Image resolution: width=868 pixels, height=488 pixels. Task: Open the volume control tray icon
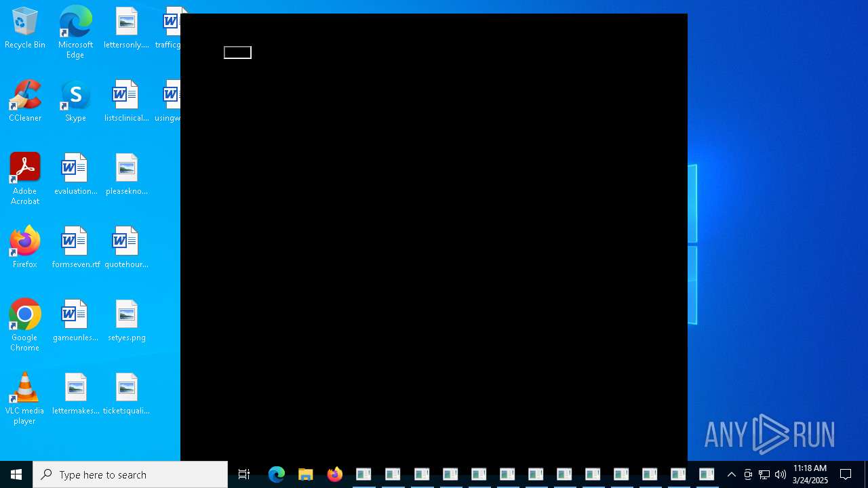781,474
